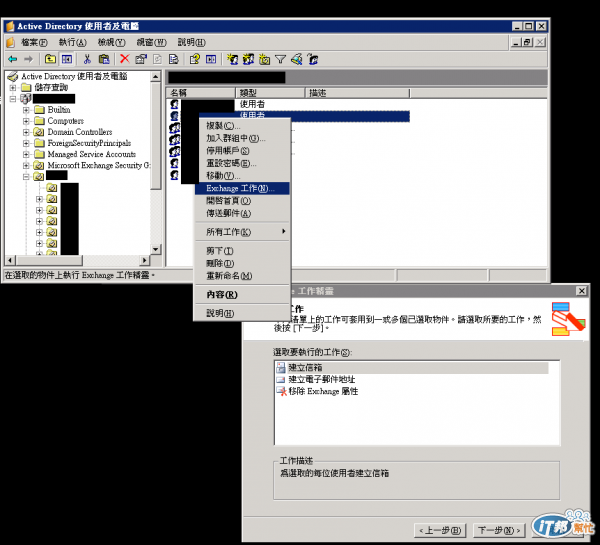Click the Up One Level folder icon
The image size is (600, 545).
pyautogui.click(x=50, y=59)
